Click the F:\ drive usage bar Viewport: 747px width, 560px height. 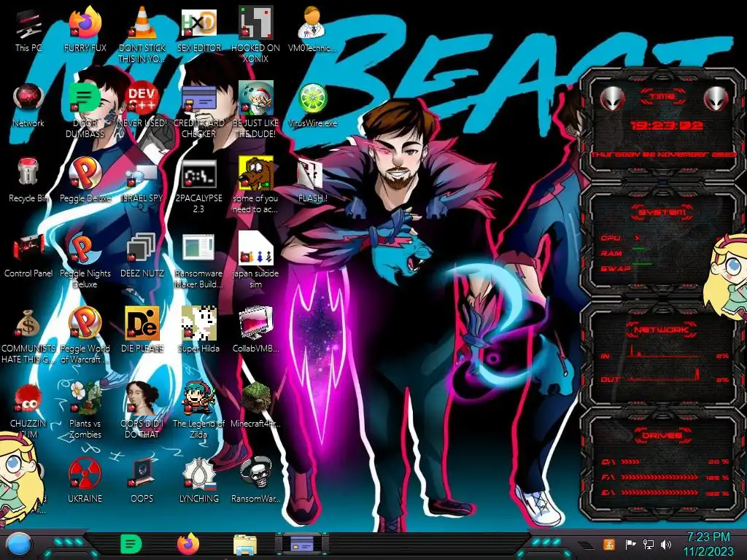[x=659, y=477]
